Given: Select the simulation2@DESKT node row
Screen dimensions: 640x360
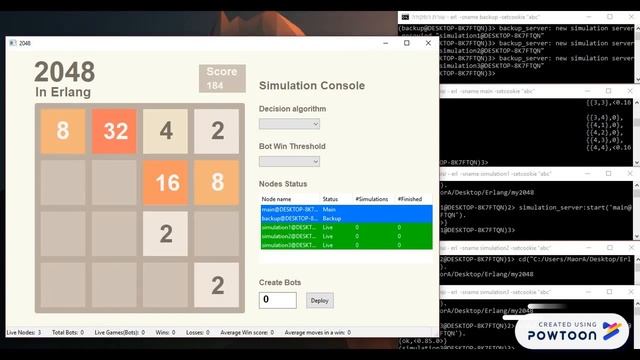Looking at the screenshot, I should pos(347,236).
